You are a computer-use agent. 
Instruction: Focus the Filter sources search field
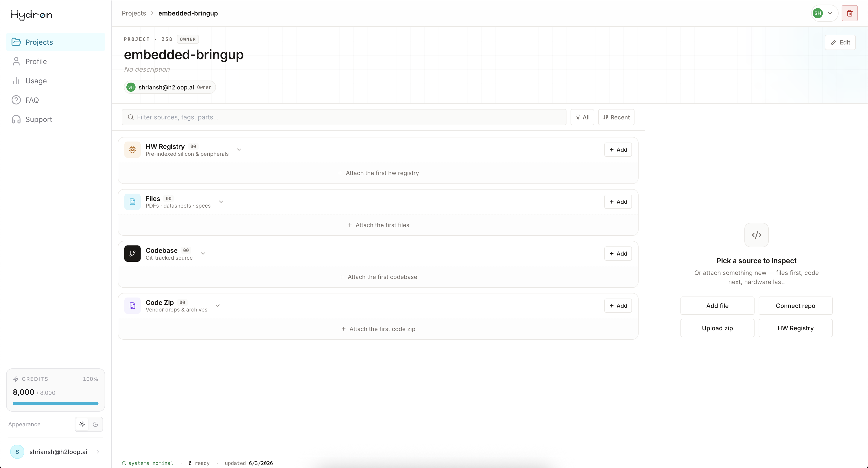coord(344,117)
